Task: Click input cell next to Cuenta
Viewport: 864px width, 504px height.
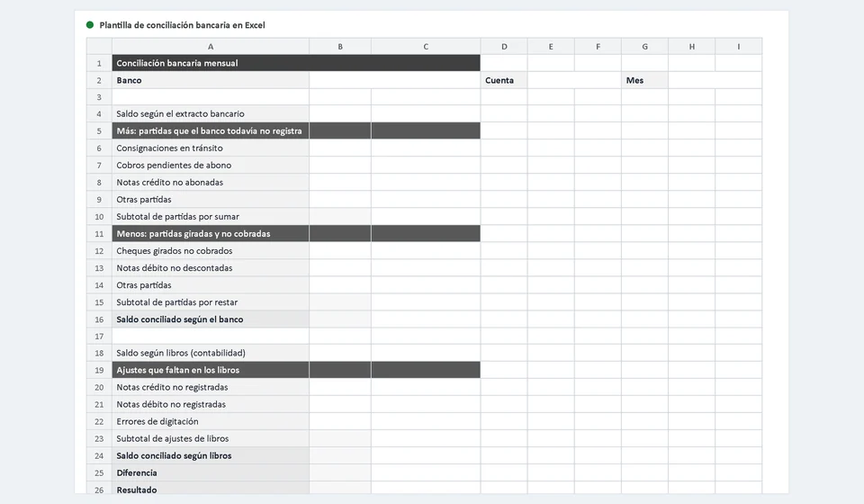Action: click(x=574, y=80)
